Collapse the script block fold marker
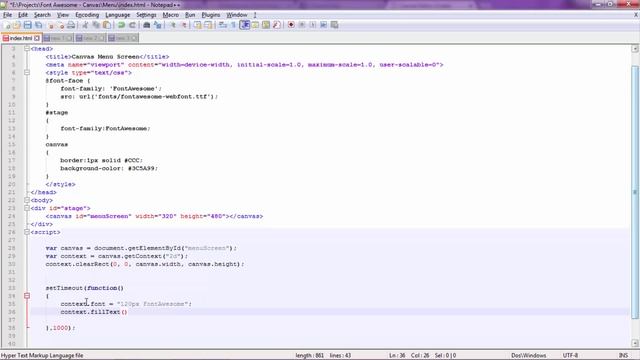Image resolution: width=640 pixels, height=360 pixels. pos(27,232)
